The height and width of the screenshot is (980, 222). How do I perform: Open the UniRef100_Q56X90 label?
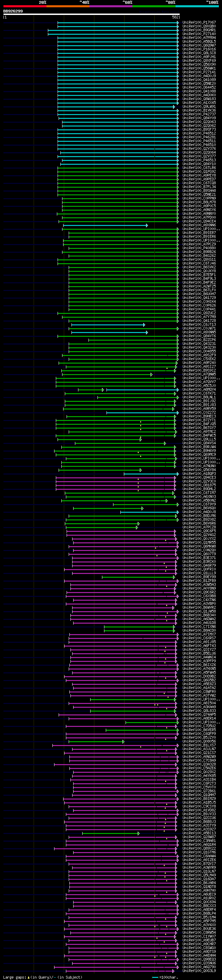pyautogui.click(x=199, y=64)
